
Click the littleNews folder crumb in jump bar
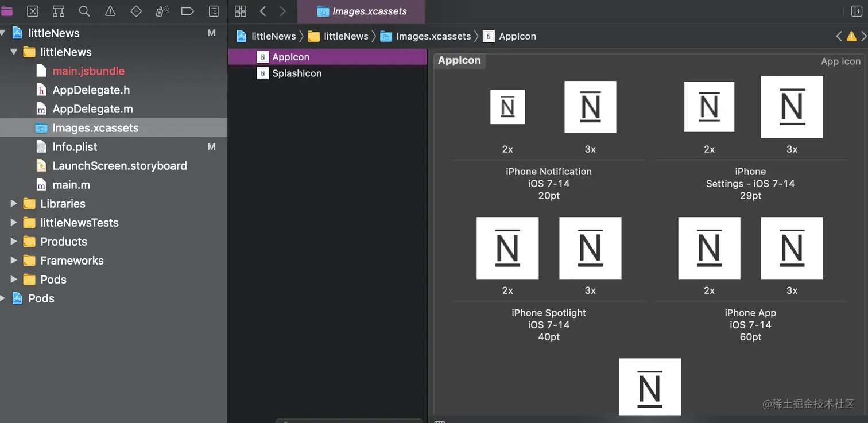coord(338,36)
